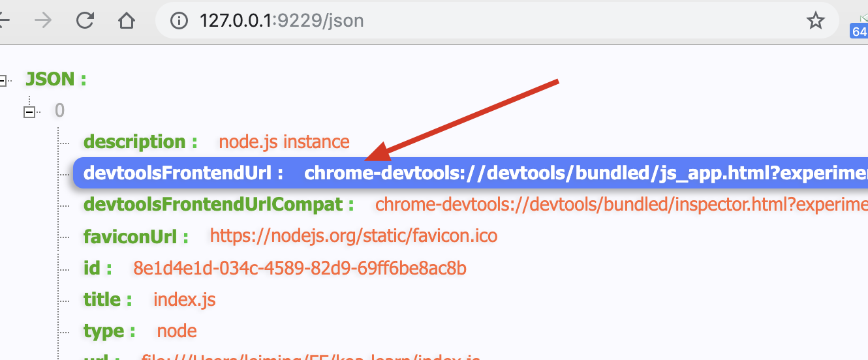Collapse the JSON root node
This screenshot has height=360, width=868.
pyautogui.click(x=3, y=80)
